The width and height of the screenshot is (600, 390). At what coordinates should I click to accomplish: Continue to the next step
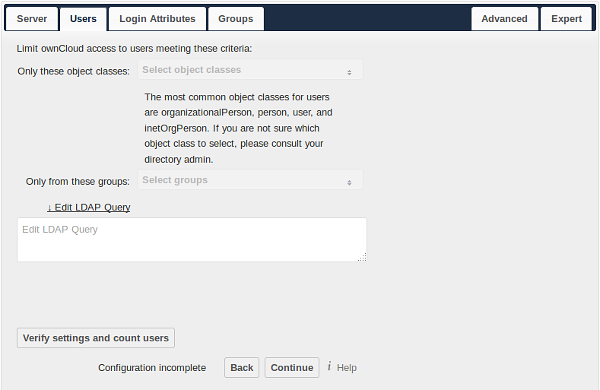[292, 367]
